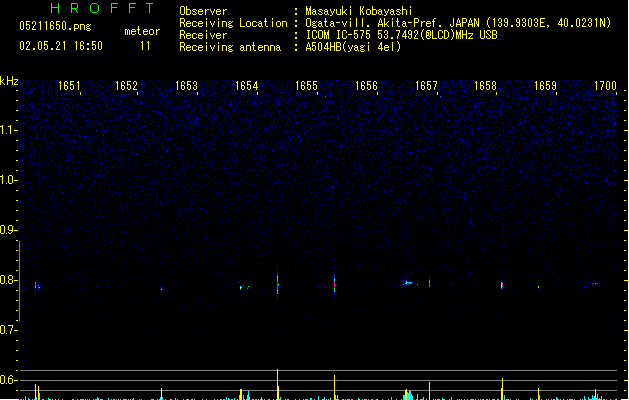Screen dimensions: 629x400
Task: Click the Receiving antenna label
Action: (x=230, y=47)
